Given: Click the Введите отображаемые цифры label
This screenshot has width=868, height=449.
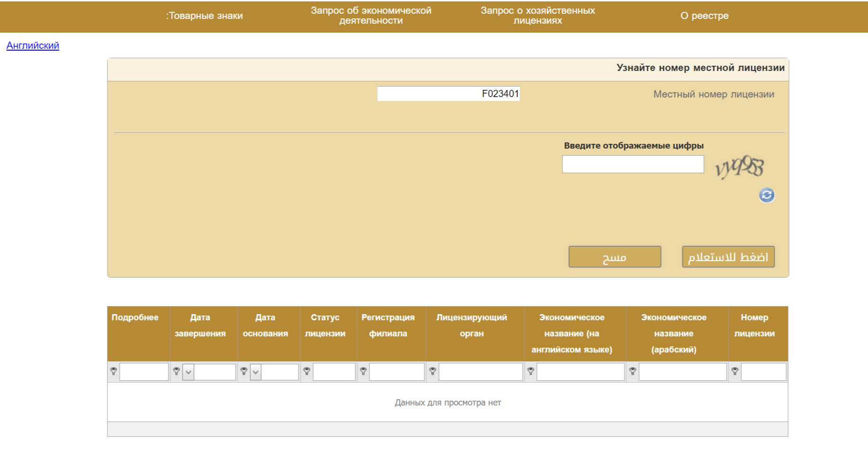Looking at the screenshot, I should tap(634, 146).
